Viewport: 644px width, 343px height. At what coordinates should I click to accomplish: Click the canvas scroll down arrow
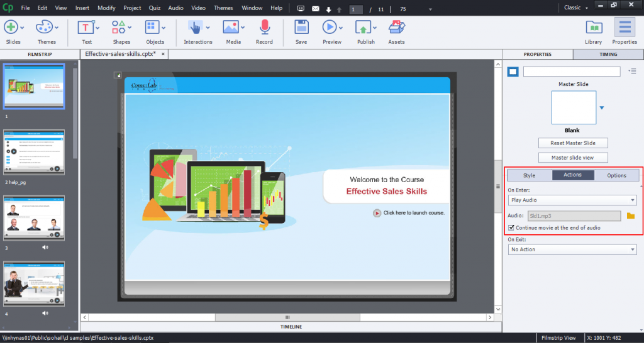498,309
